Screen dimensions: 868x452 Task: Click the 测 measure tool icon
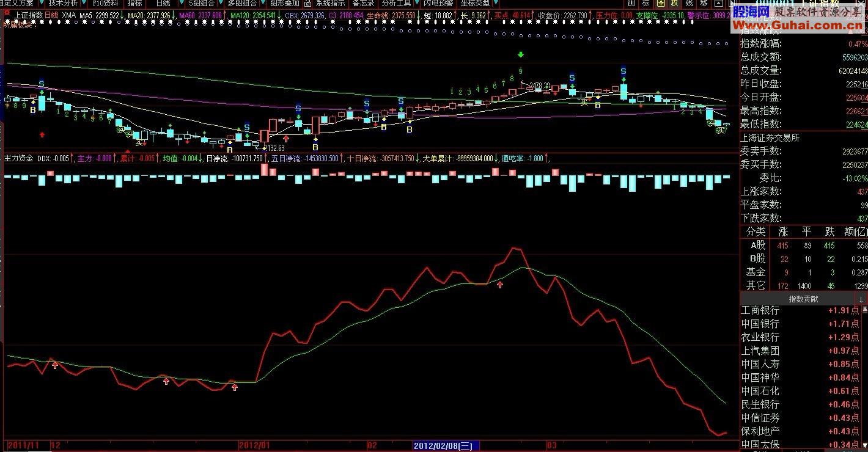click(631, 3)
